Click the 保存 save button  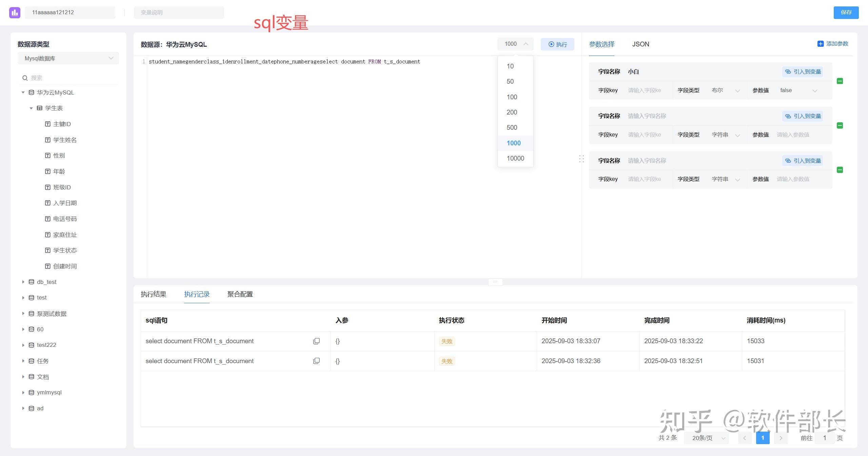tap(846, 13)
